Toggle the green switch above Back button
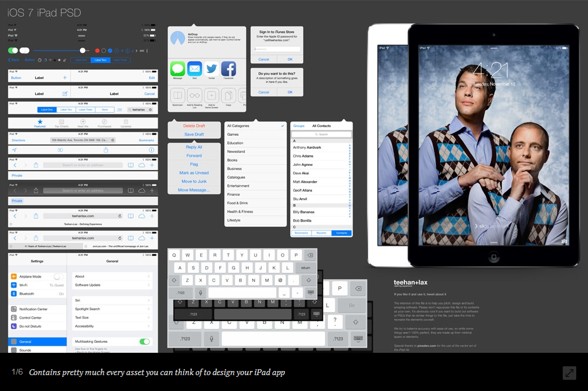 [x=13, y=51]
